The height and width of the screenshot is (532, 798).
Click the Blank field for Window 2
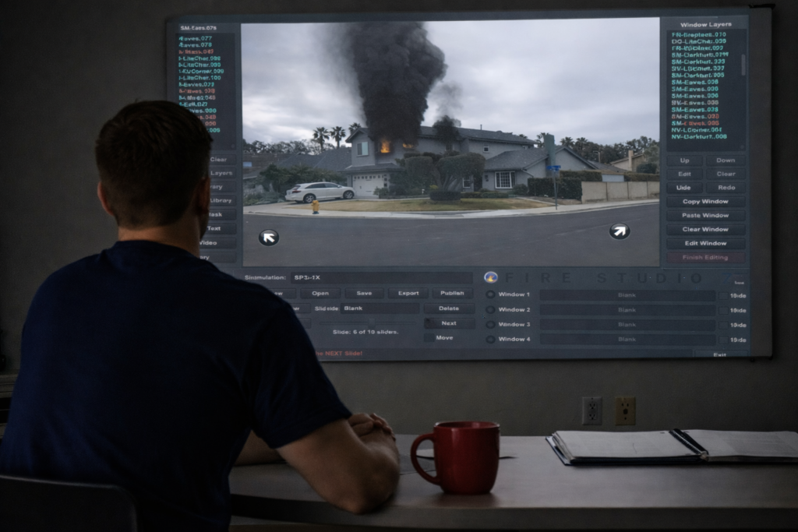pyautogui.click(x=627, y=310)
